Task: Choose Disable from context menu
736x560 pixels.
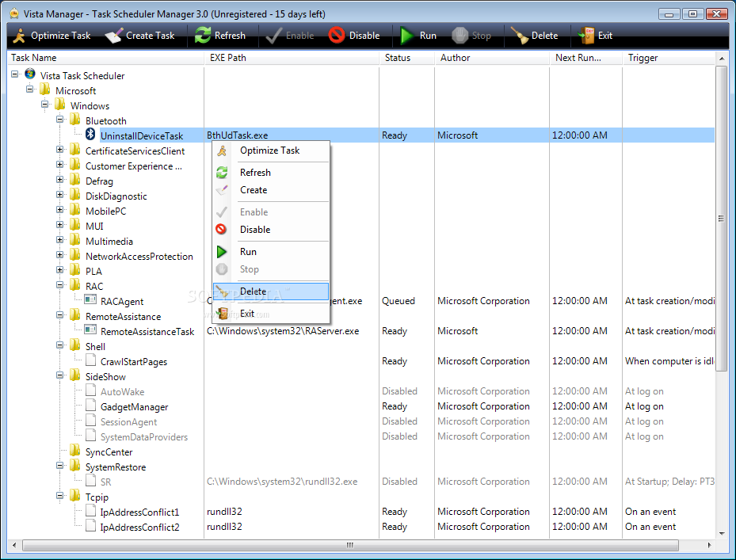Action: point(271,230)
